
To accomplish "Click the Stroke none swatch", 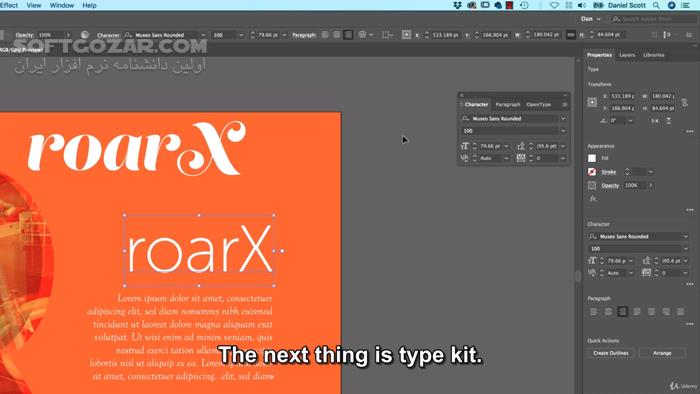I will tap(592, 172).
